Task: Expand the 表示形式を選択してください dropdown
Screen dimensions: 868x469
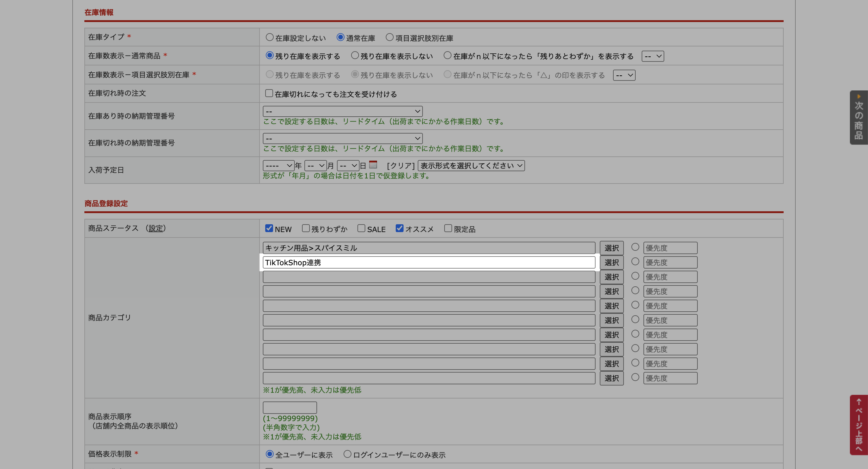Action: (471, 166)
